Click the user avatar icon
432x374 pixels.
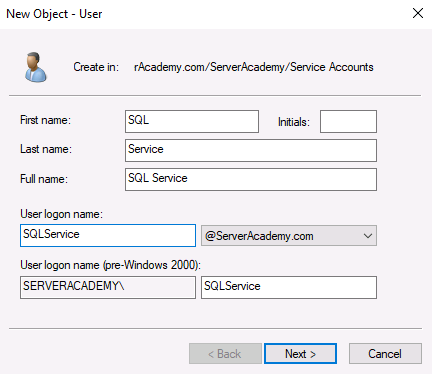(35, 67)
